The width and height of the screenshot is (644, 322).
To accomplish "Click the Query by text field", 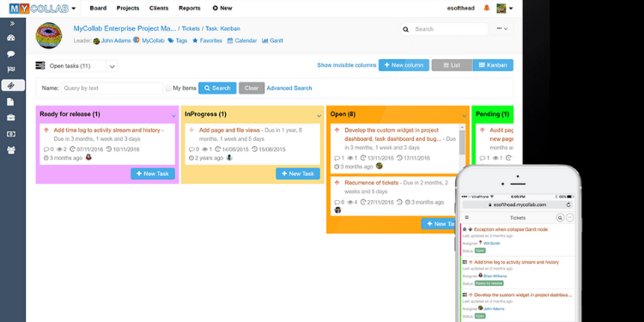I will pyautogui.click(x=112, y=88).
